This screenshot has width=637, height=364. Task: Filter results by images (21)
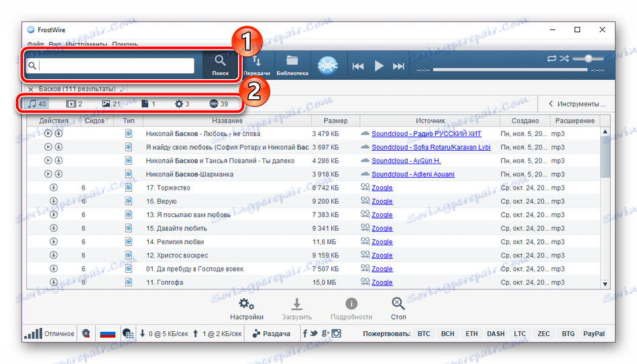[x=111, y=104]
